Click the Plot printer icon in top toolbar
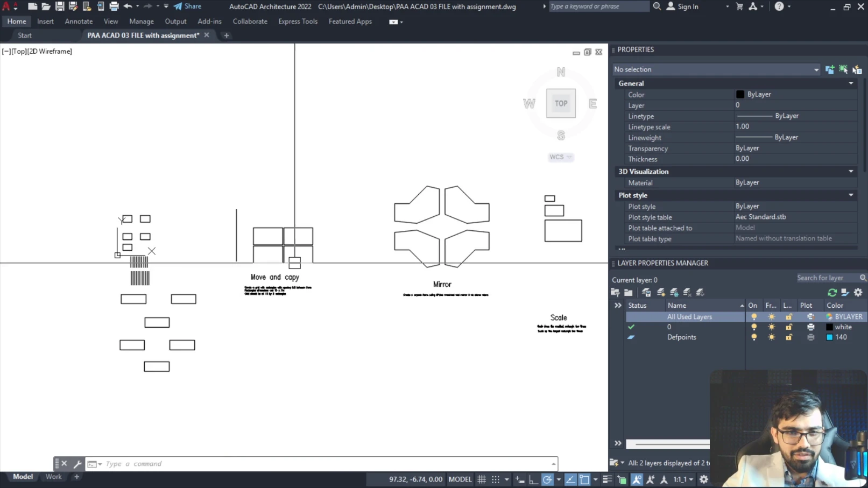This screenshot has width=868, height=488. click(x=114, y=6)
